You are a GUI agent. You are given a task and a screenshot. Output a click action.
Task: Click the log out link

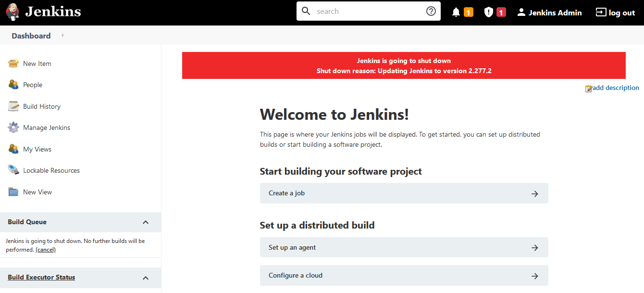point(622,13)
